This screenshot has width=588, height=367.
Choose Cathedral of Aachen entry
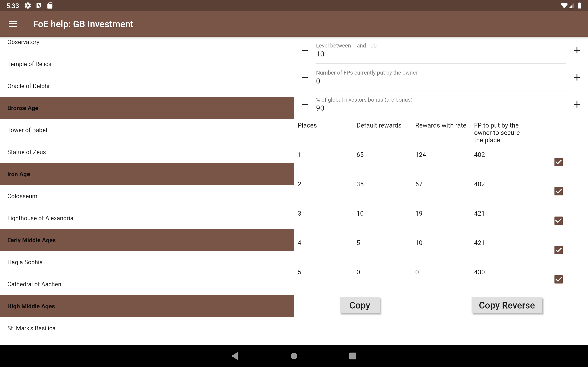34,284
